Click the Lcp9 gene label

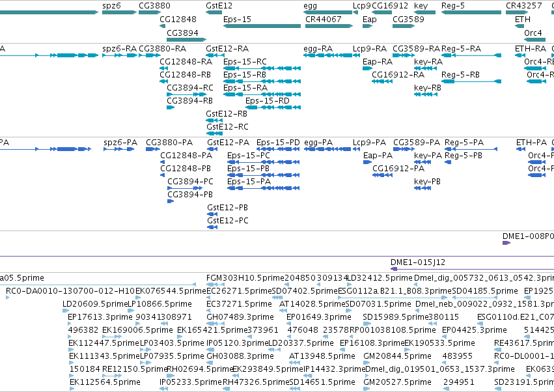pos(362,6)
